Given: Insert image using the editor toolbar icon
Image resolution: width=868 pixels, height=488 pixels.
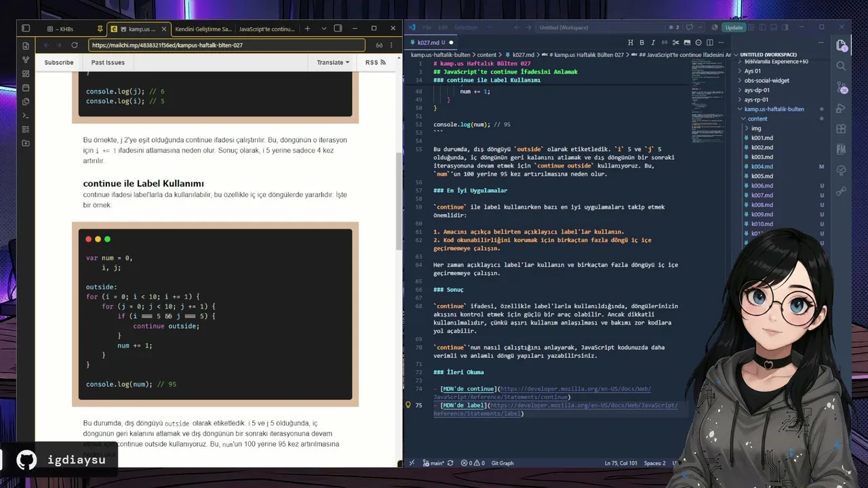Looking at the screenshot, I should point(687,43).
